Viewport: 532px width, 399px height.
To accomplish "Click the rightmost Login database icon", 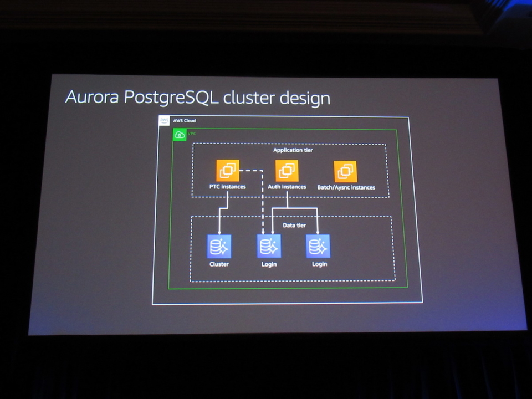I will pyautogui.click(x=318, y=246).
